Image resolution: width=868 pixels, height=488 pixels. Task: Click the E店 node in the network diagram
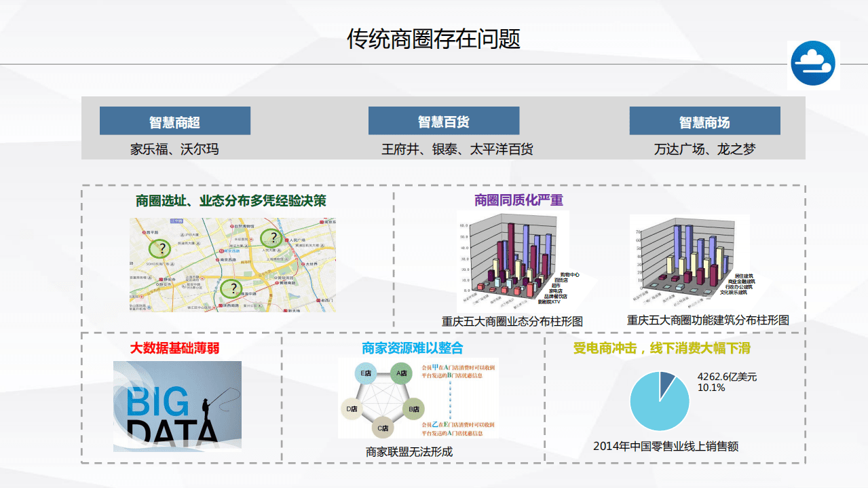tap(366, 373)
